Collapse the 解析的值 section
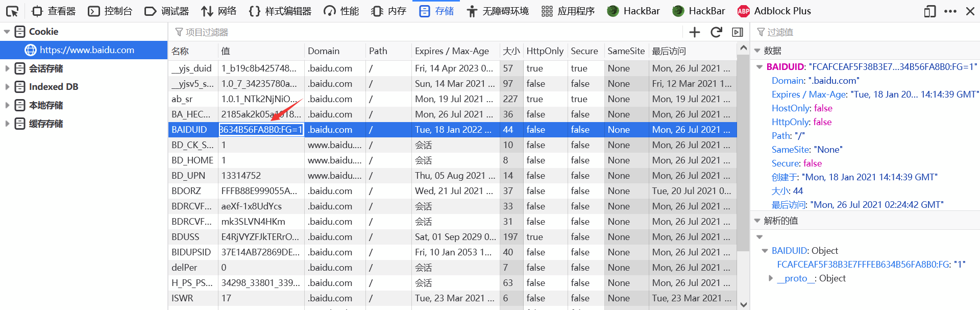Screen dimensions: 980x310 click(757, 221)
